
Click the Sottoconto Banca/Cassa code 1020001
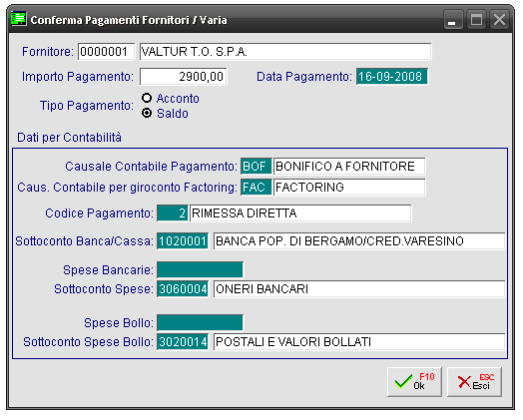coord(183,241)
